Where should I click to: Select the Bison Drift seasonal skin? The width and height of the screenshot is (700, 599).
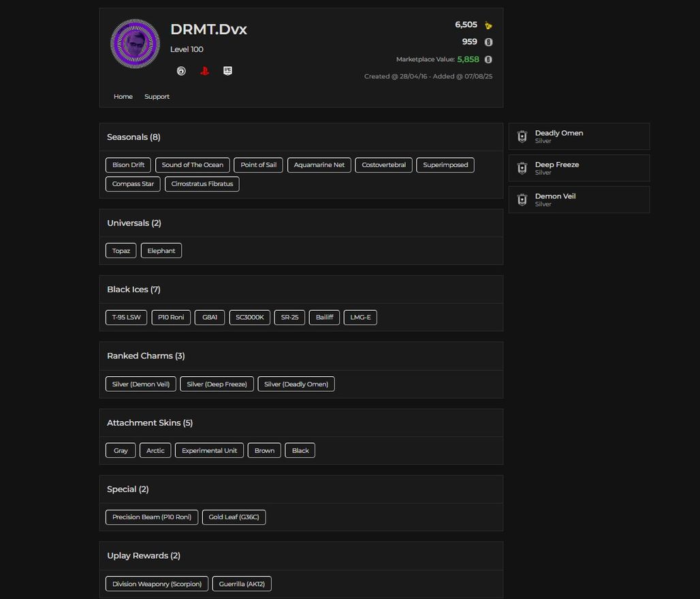tap(128, 165)
